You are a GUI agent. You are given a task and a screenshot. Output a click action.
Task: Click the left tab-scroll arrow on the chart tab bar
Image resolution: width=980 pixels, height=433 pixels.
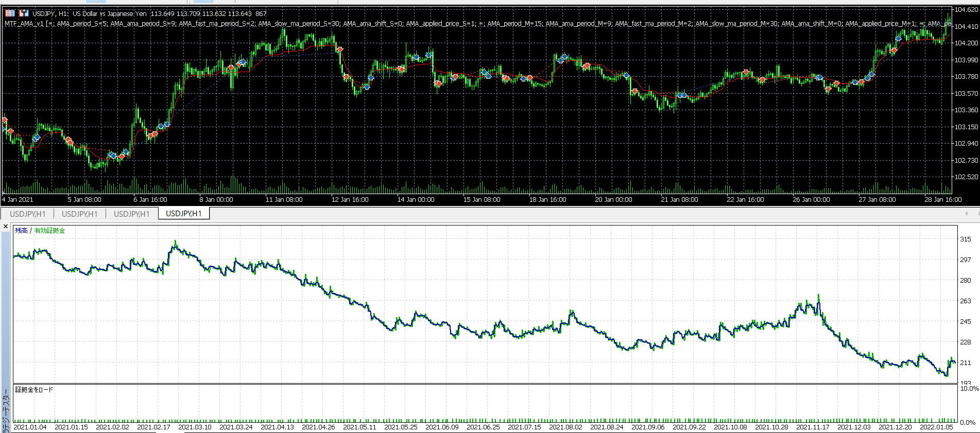tap(966, 214)
